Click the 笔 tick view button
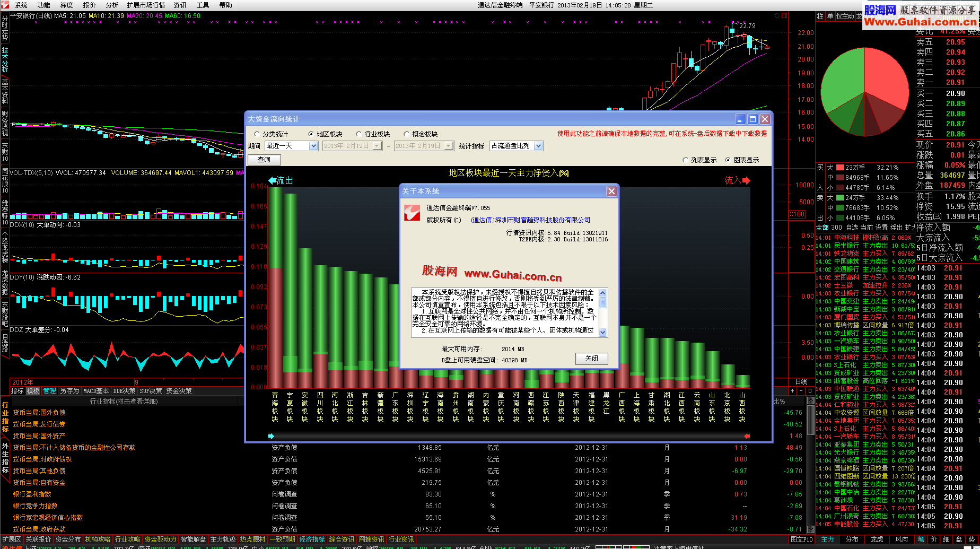Screen dimensions: 980x549 click(x=921, y=539)
